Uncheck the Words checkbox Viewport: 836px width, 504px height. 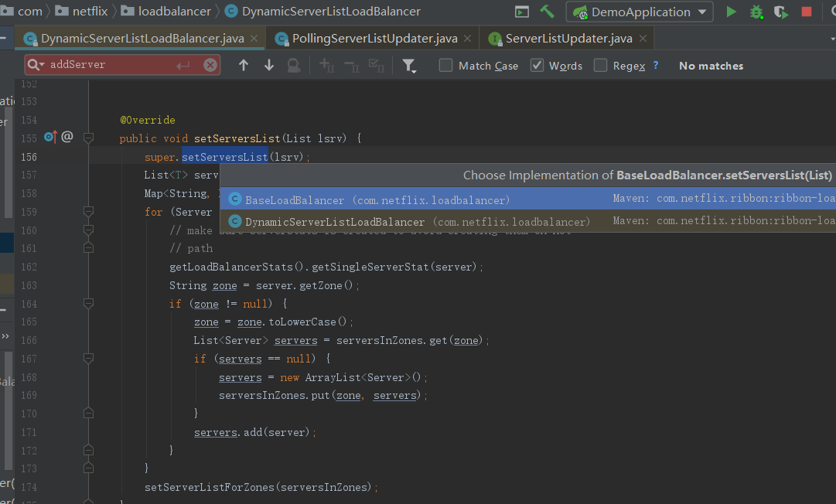coord(537,65)
